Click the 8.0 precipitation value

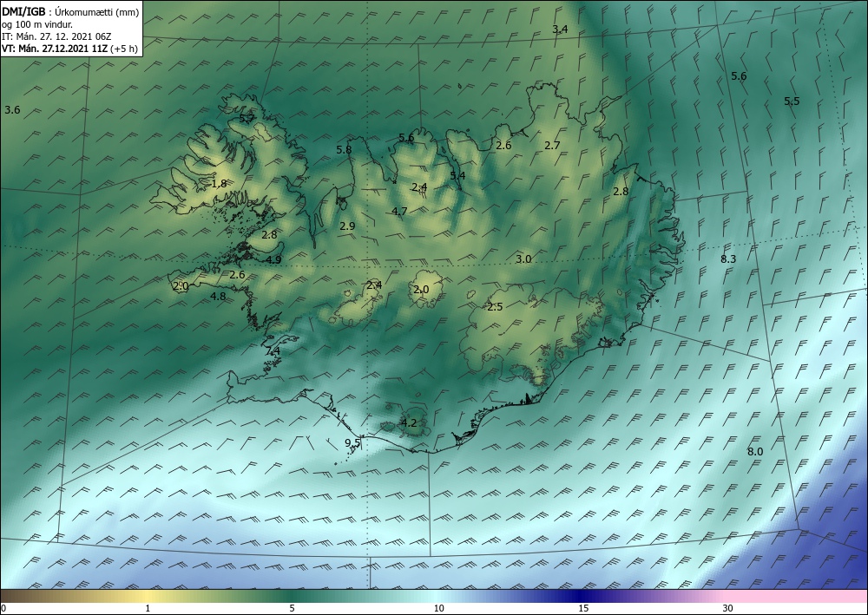click(755, 452)
